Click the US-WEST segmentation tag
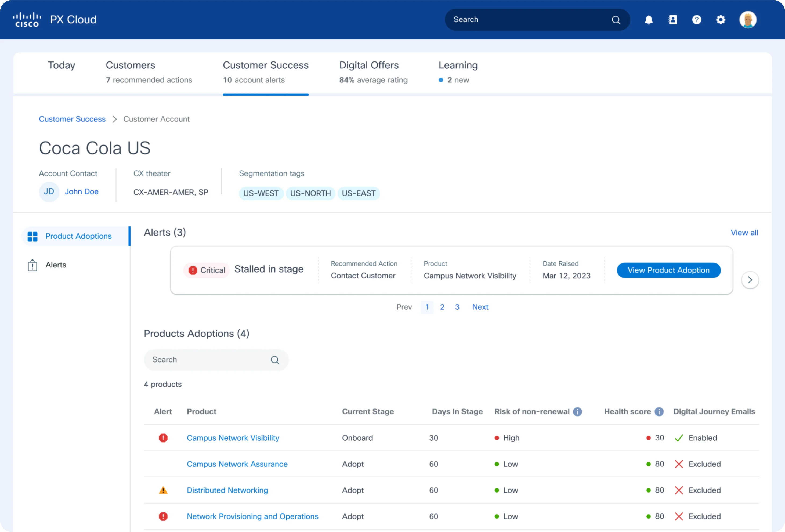 (261, 193)
